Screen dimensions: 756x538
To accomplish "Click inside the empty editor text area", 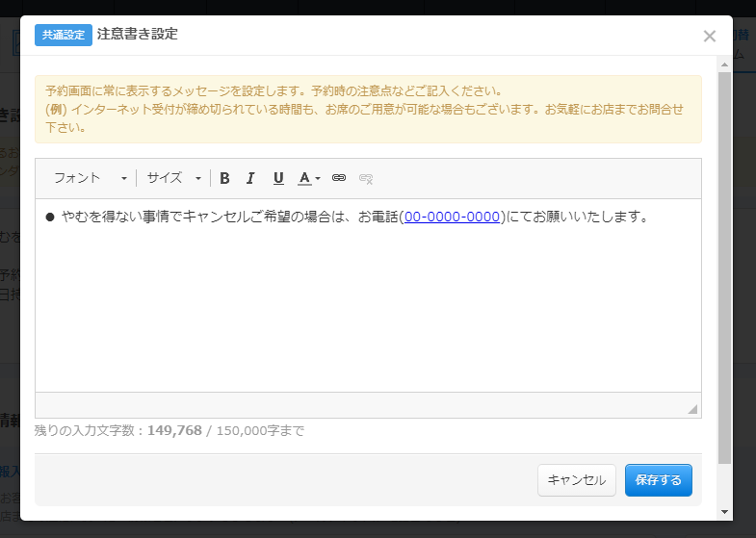I will (366, 308).
